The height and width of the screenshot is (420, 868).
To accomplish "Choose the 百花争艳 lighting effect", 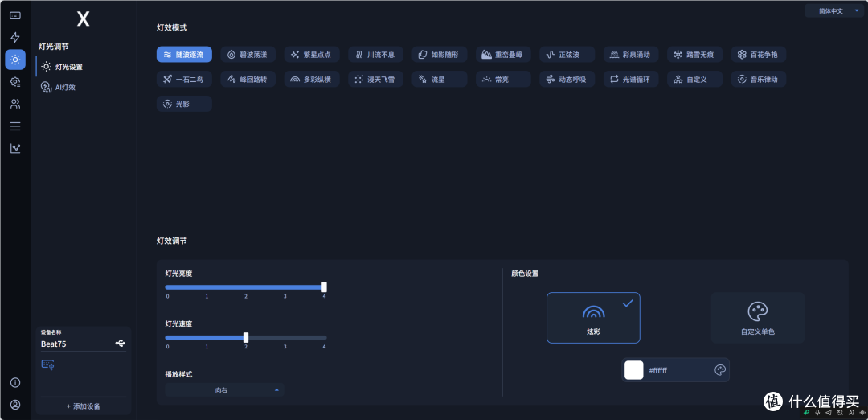I will click(759, 54).
